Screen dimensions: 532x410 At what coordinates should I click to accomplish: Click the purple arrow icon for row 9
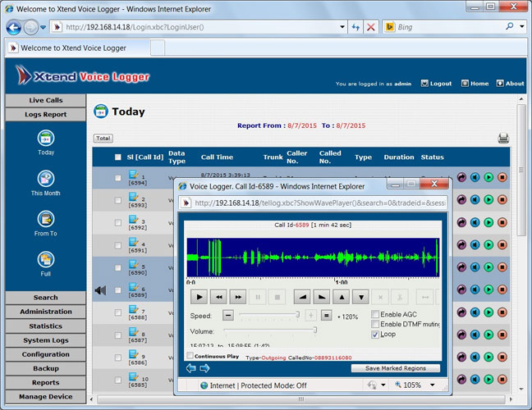click(x=461, y=357)
